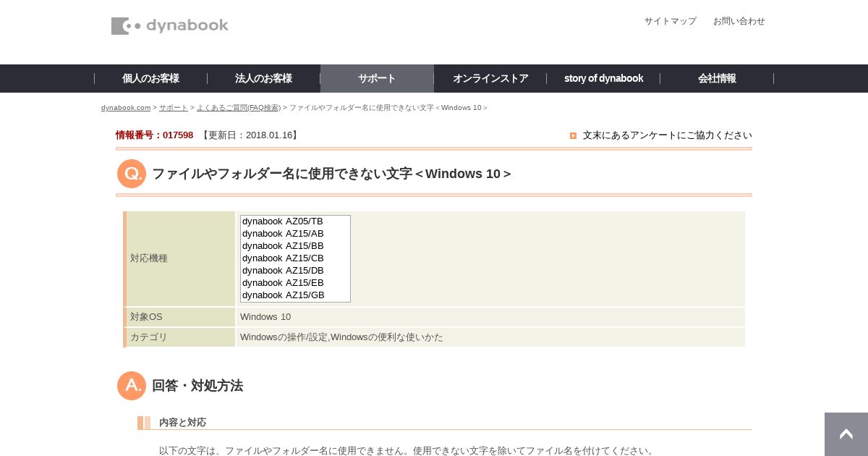868x456 pixels.
Task: Click the dynabook.com breadcrumb link
Action: (x=126, y=108)
